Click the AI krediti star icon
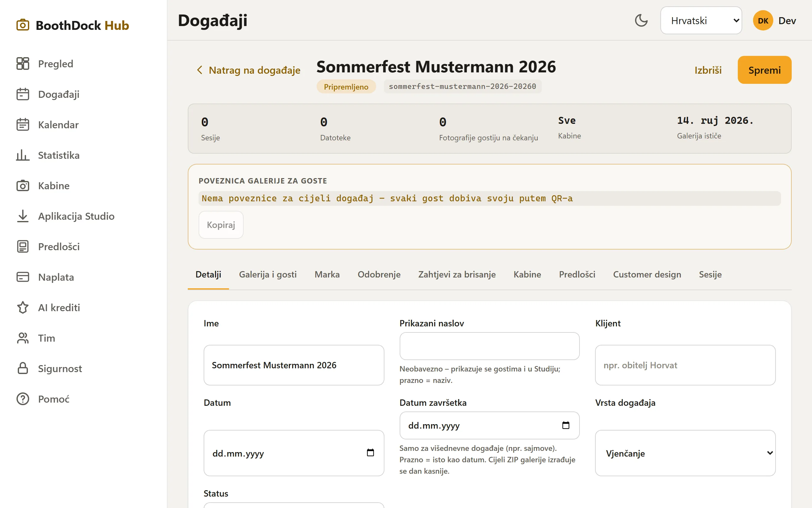 pyautogui.click(x=23, y=307)
